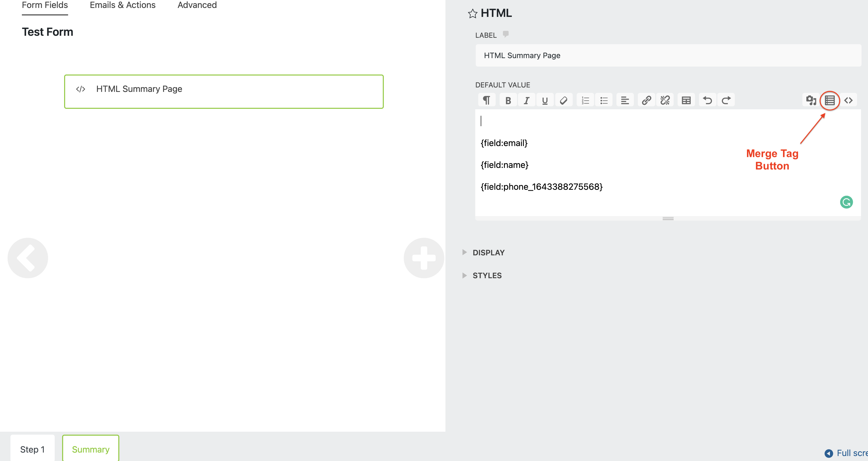Remove link with the unlink icon
This screenshot has height=461, width=868.
click(665, 100)
